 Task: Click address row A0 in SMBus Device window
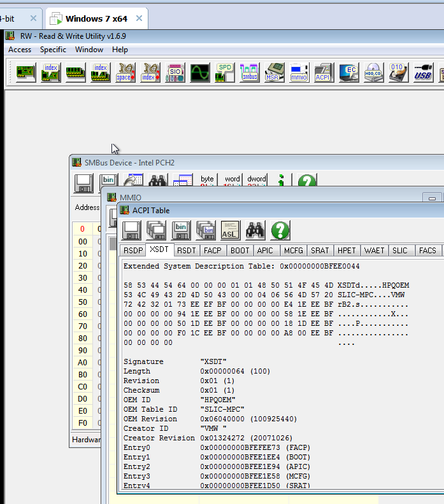tap(82, 363)
